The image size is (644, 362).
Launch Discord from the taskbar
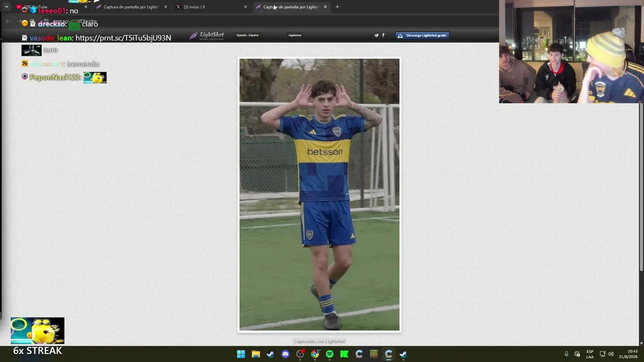[285, 354]
